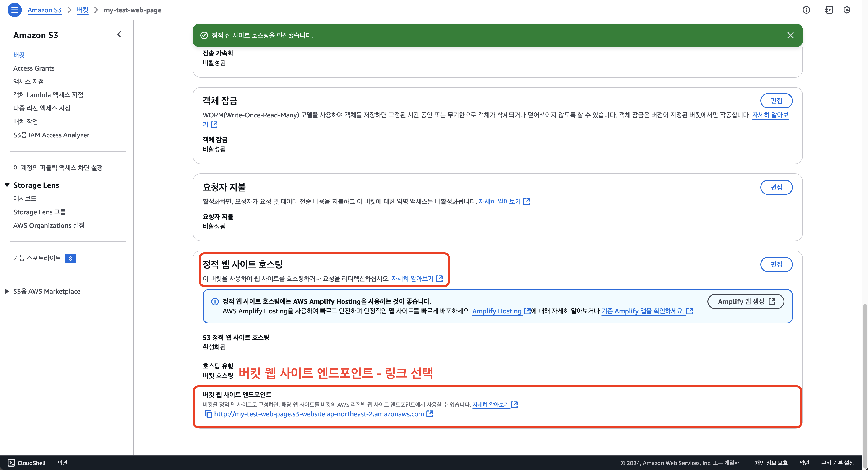Open 액세스 지점 in the sidebar
The height and width of the screenshot is (470, 868).
tap(29, 81)
